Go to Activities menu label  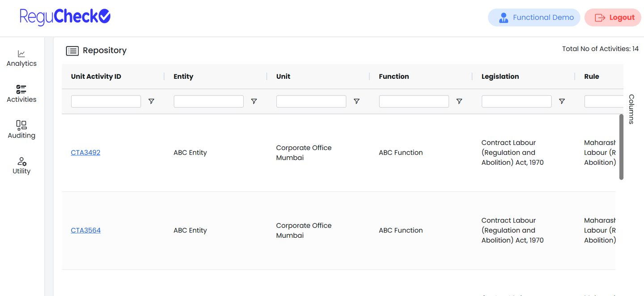pyautogui.click(x=21, y=99)
